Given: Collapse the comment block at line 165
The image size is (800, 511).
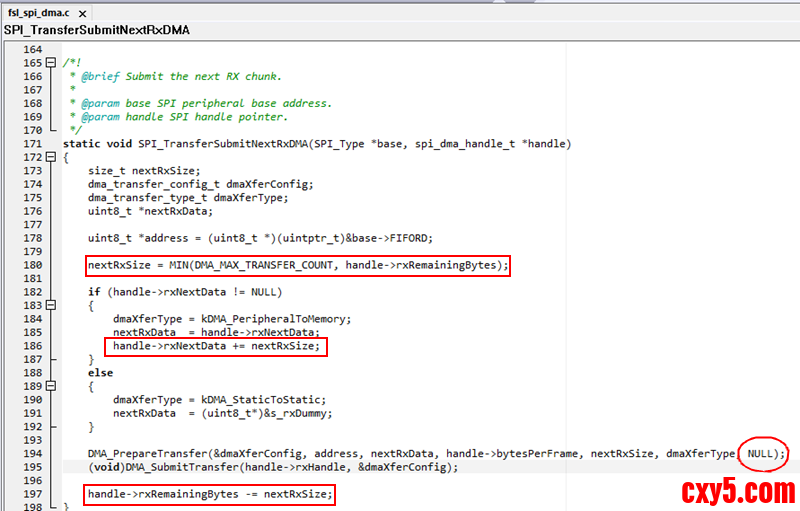Looking at the screenshot, I should coord(51,63).
